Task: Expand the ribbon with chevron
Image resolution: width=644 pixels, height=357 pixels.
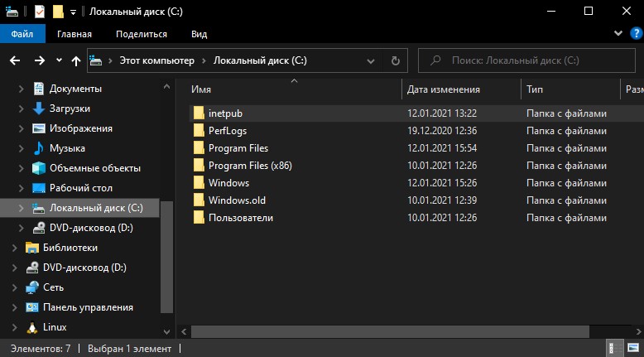Action: pyautogui.click(x=618, y=33)
